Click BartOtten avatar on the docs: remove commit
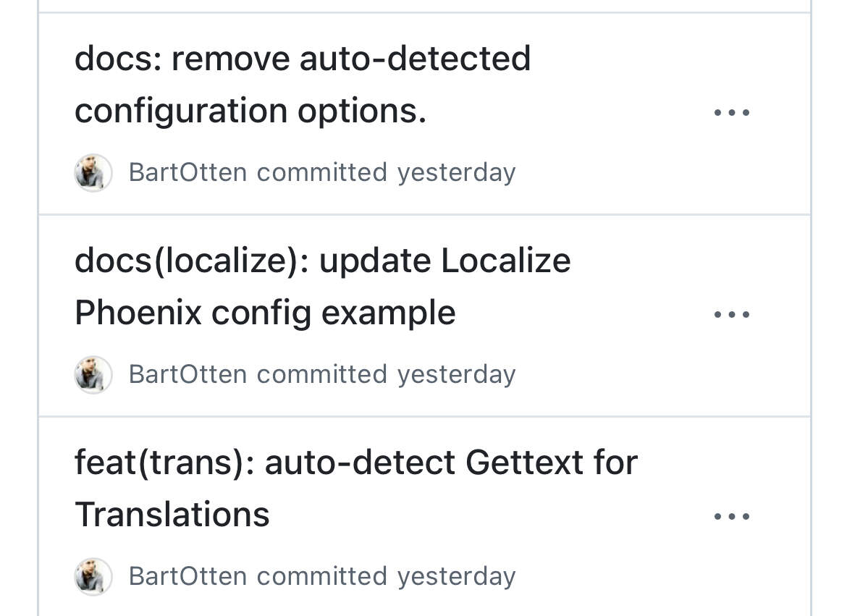Viewport: 847px width, 616px height. coord(93,173)
